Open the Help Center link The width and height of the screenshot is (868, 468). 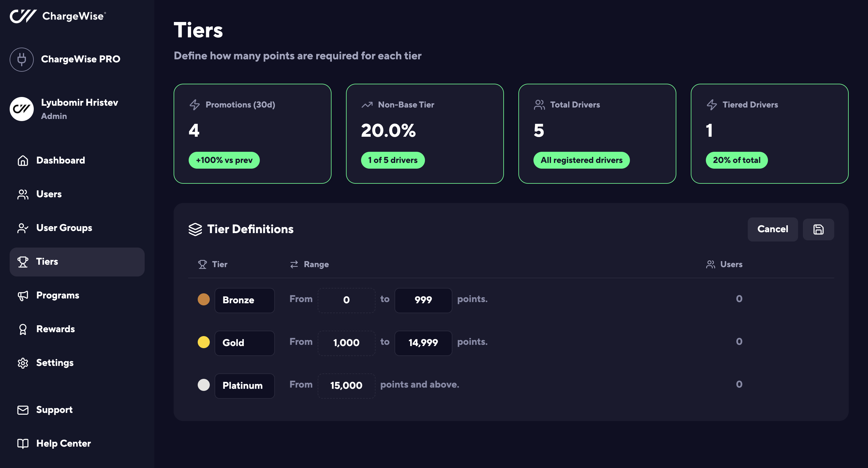tap(63, 443)
